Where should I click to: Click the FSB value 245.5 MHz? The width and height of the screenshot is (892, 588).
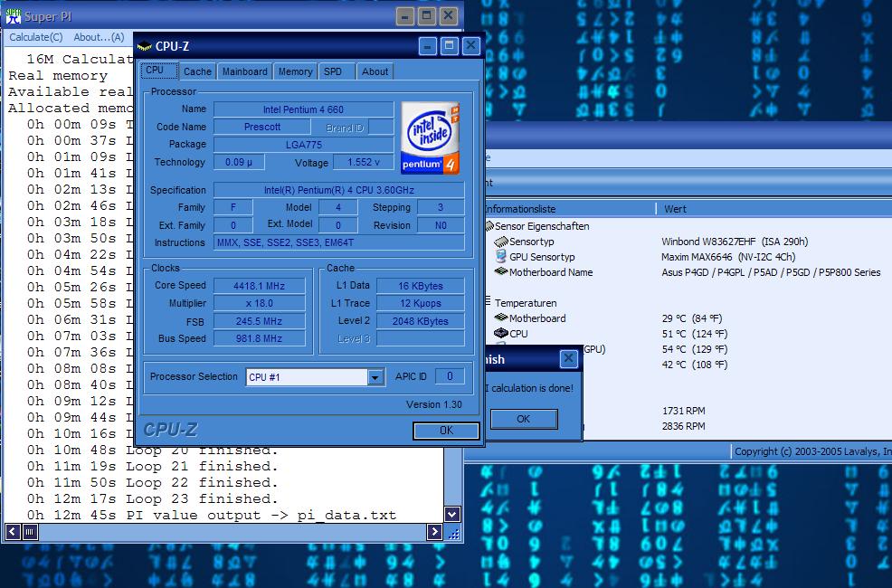[260, 321]
